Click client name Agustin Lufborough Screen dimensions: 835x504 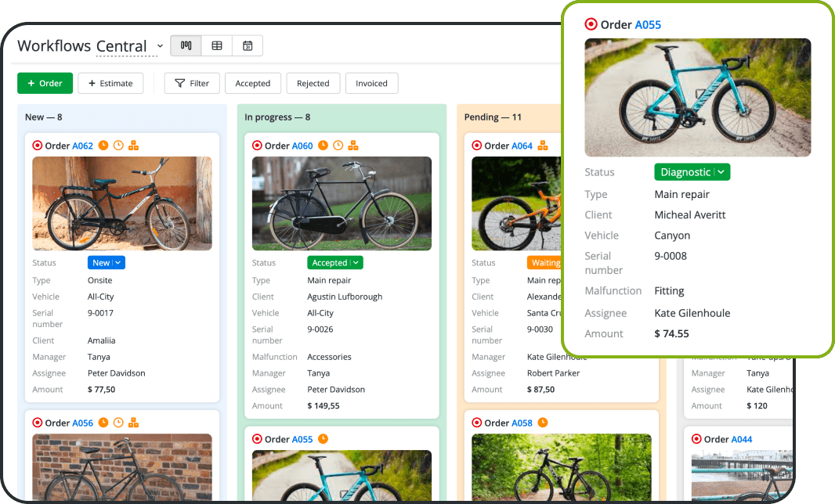[x=345, y=297]
